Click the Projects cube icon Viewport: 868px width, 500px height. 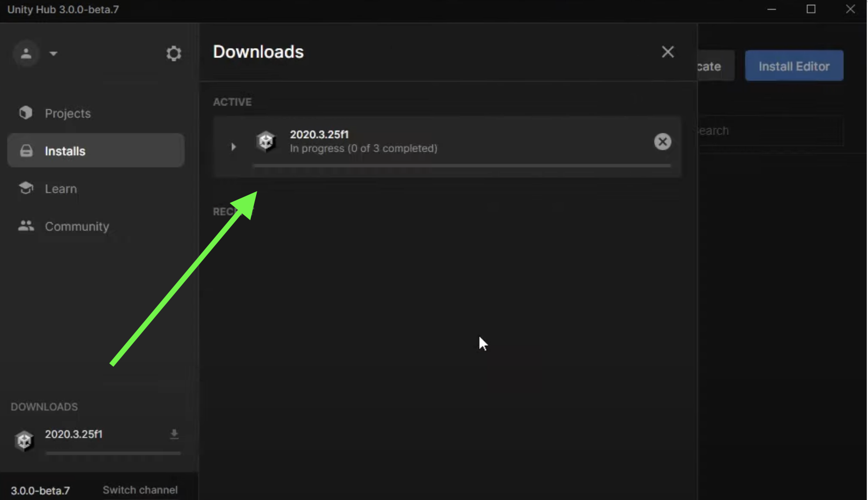[x=26, y=112]
